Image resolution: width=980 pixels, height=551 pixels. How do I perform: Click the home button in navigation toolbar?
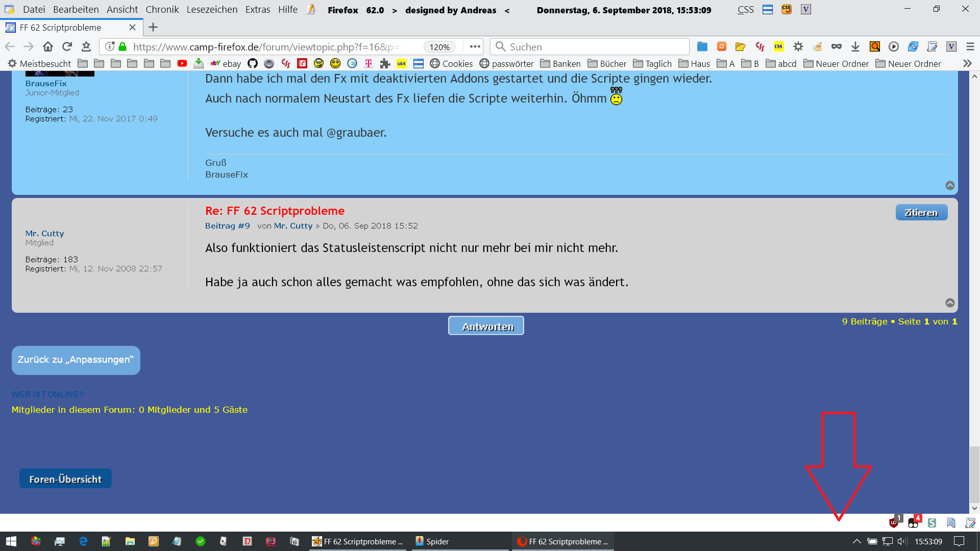coord(48,47)
